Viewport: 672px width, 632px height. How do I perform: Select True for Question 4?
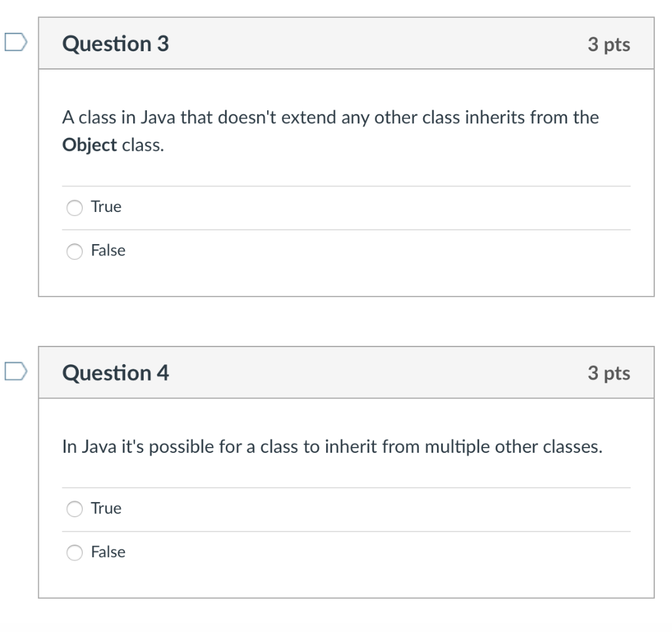74,509
